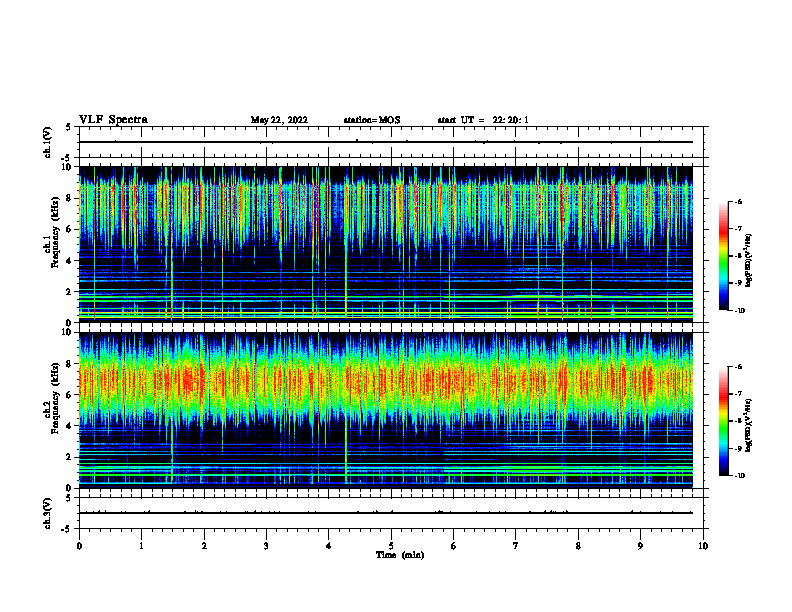Click the "-7" tick on the ch.2 colorbar

(x=738, y=394)
